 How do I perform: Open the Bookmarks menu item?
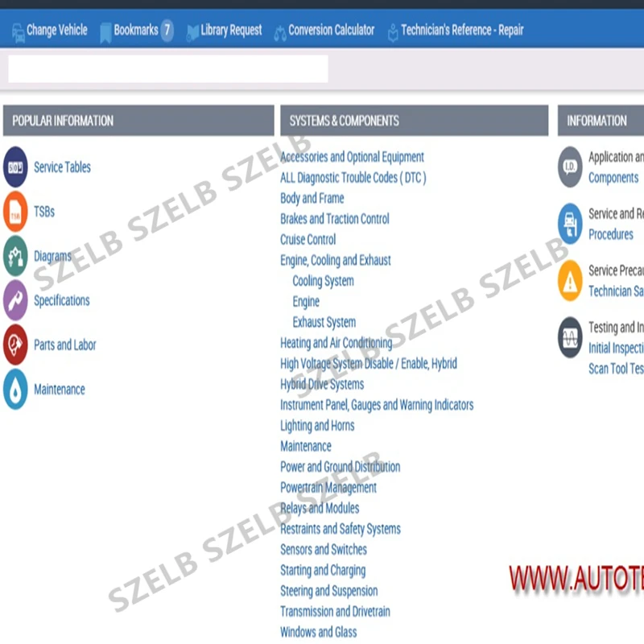click(x=136, y=30)
